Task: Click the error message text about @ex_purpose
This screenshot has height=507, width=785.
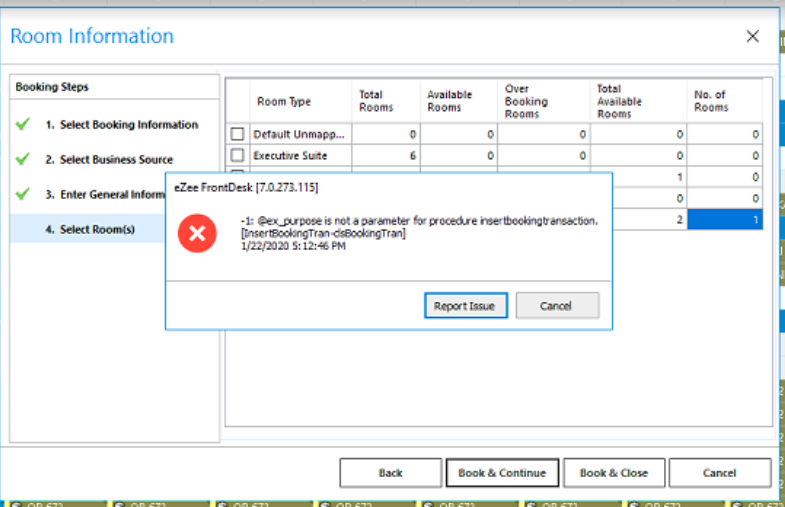Action: click(x=420, y=221)
